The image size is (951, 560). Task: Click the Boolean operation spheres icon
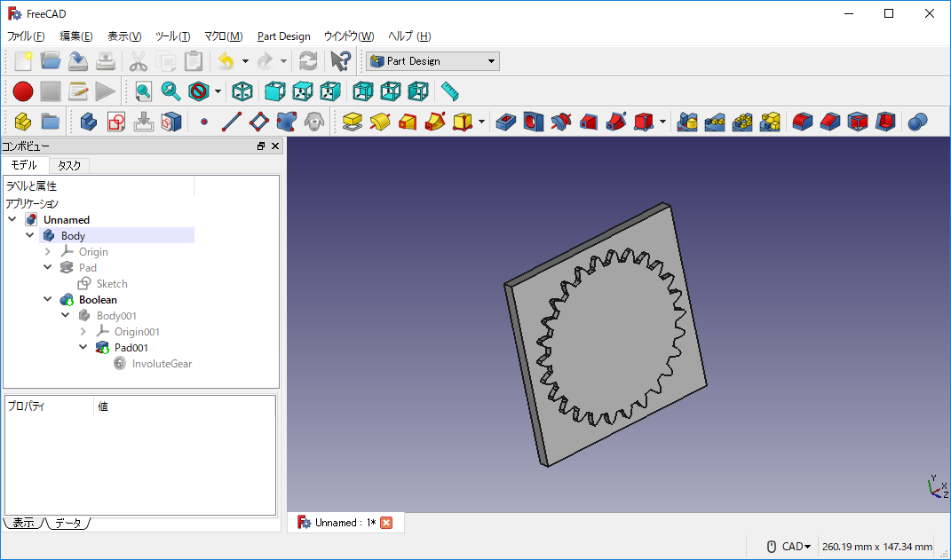tap(917, 122)
